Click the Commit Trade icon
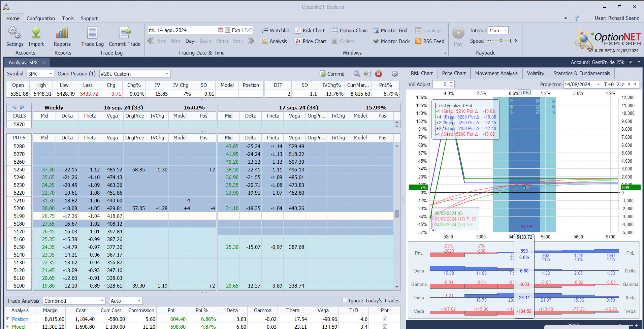Viewport: 644px width, 329px height. click(x=124, y=33)
